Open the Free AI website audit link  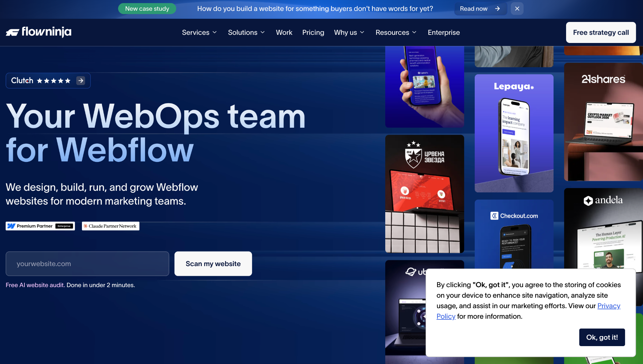click(x=35, y=285)
